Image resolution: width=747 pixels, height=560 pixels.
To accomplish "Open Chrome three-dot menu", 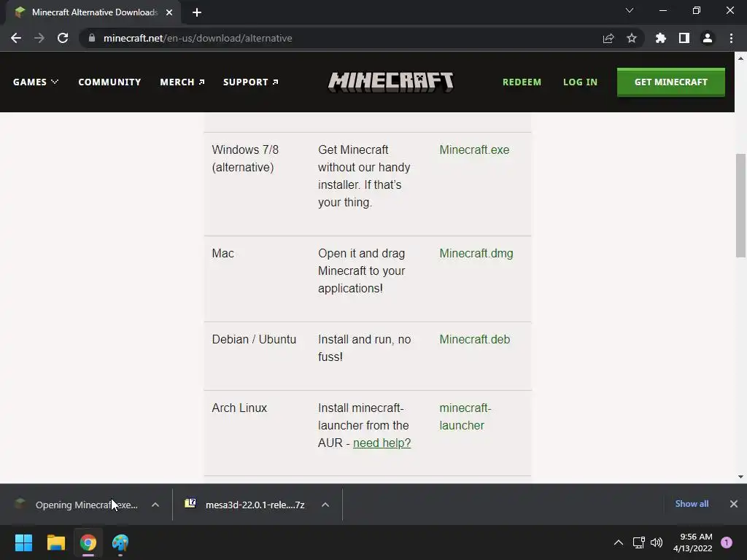I will click(x=731, y=38).
